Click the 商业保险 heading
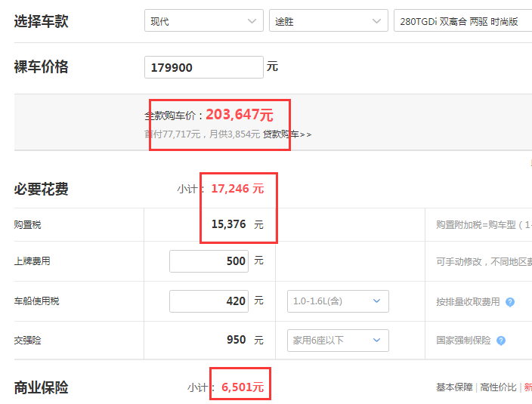This screenshot has width=532, height=404. (x=41, y=387)
